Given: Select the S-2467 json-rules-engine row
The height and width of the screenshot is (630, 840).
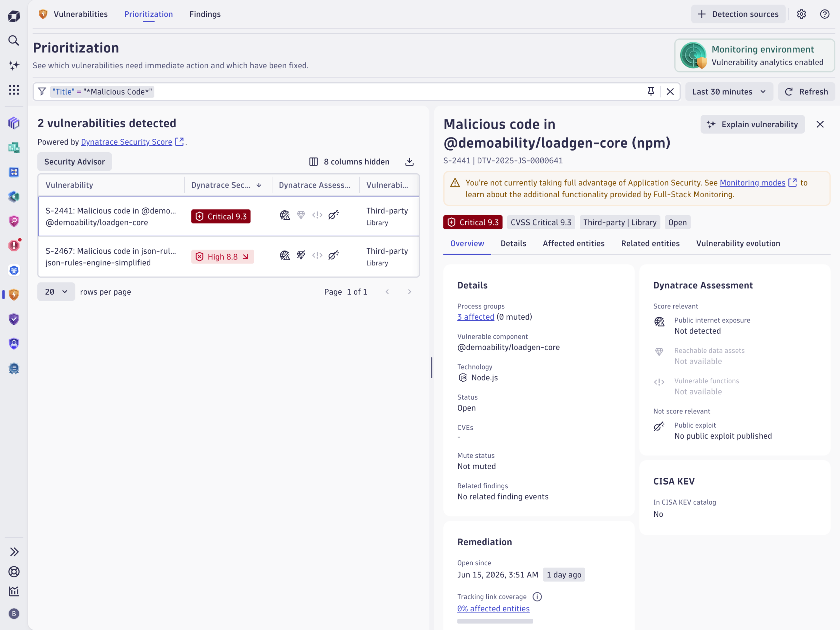Looking at the screenshot, I should [229, 257].
